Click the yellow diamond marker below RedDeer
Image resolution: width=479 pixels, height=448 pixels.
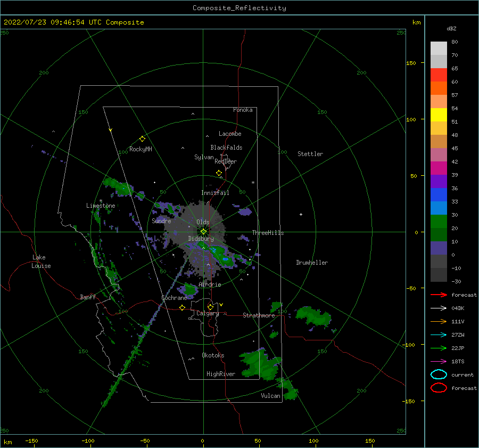coord(219,173)
